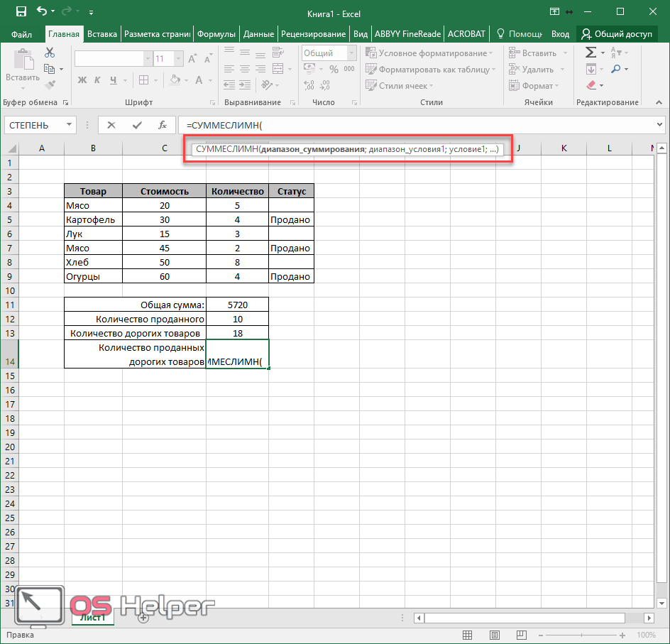Click the Вход sign-in link
Image resolution: width=670 pixels, height=644 pixels.
(x=560, y=34)
